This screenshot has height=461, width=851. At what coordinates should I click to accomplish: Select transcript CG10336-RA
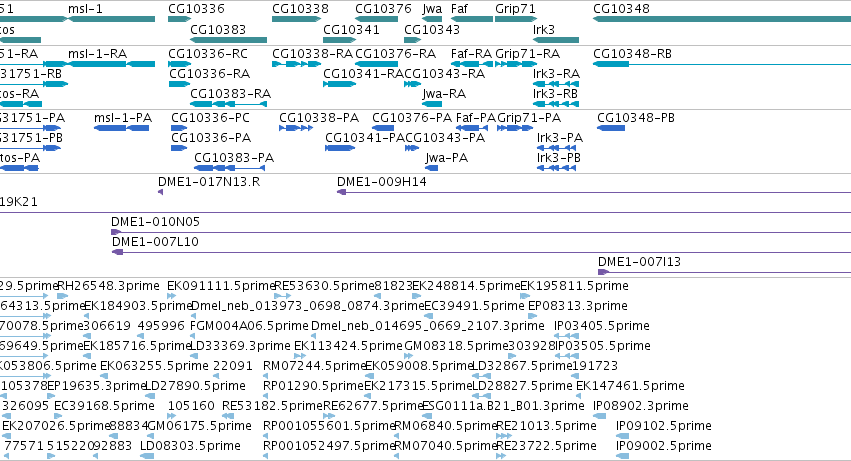[179, 84]
